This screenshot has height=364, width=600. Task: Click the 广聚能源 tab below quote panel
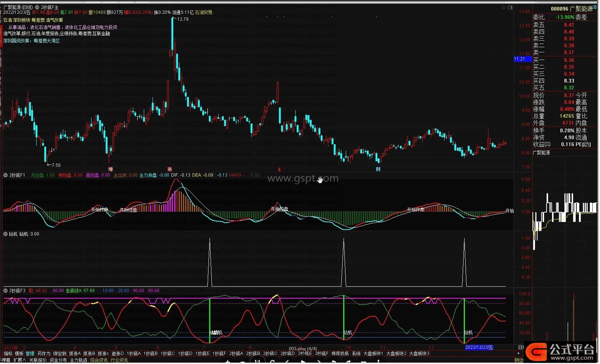[542, 153]
